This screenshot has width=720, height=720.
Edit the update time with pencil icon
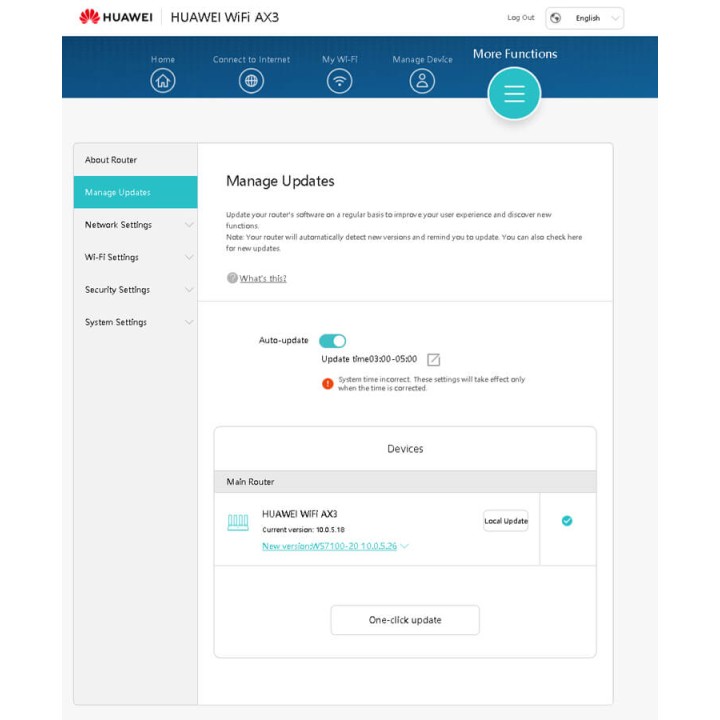[433, 360]
